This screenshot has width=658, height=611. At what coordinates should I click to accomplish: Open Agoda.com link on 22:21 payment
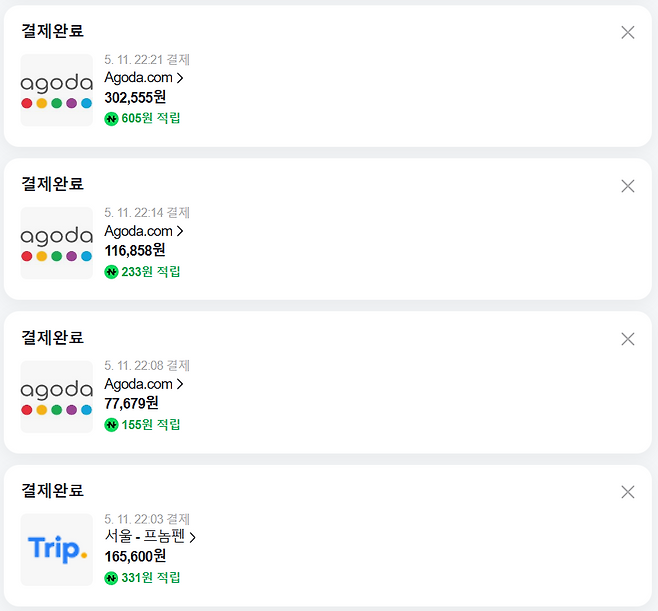tap(144, 77)
